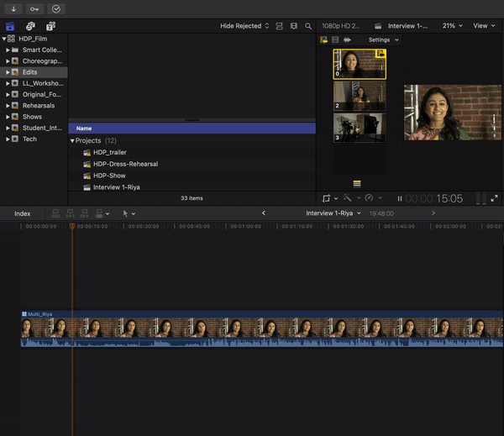Click the browser search magnifier icon
Image resolution: width=504 pixels, height=436 pixels.
click(308, 26)
